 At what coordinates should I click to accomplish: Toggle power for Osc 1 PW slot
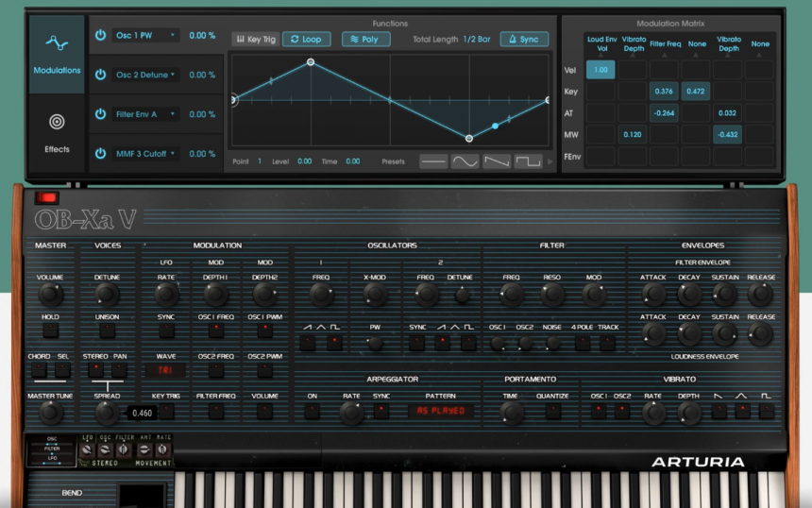100,36
